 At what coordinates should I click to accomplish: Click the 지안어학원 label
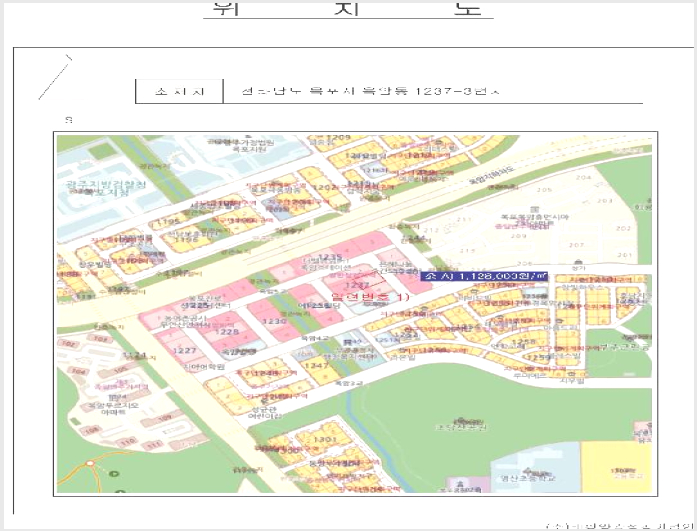coord(204,367)
